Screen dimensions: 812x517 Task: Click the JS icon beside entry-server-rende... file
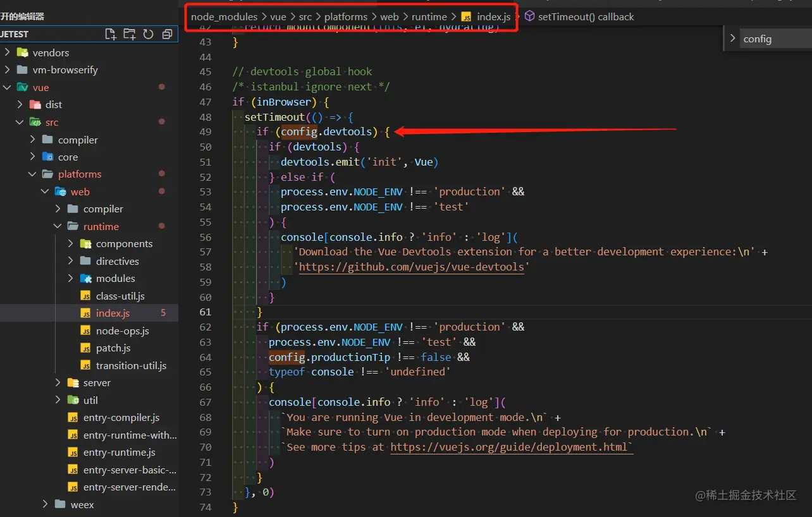tap(73, 487)
